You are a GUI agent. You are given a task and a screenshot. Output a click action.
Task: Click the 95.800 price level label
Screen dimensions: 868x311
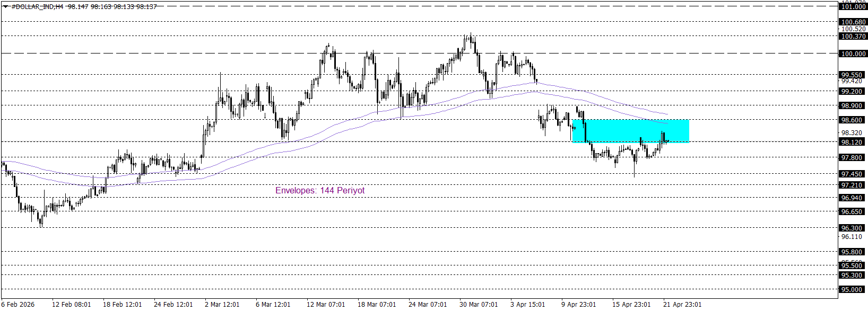(x=852, y=252)
